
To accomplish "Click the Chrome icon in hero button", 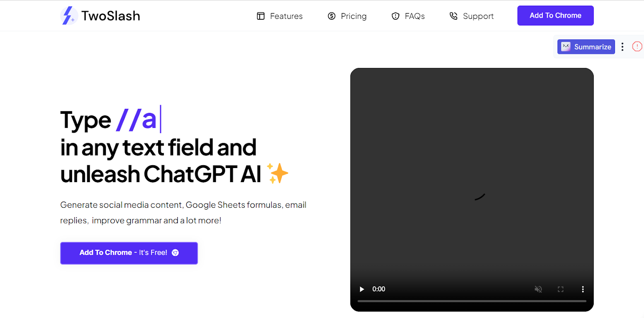I will click(x=175, y=253).
